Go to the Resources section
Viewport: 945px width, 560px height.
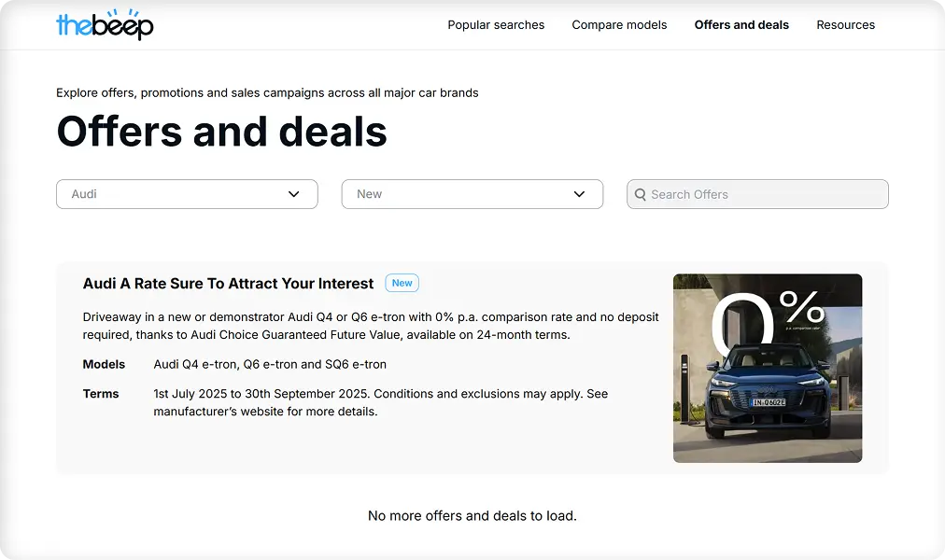pos(845,25)
